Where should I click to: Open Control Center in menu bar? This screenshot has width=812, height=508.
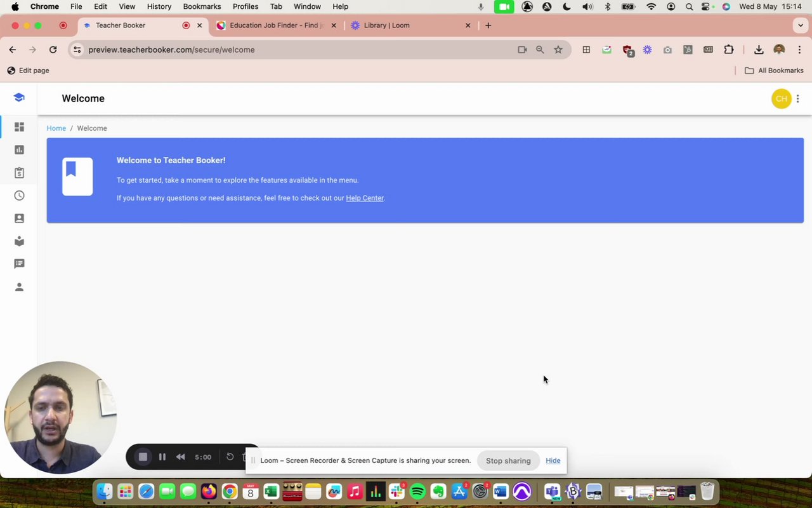click(707, 6)
